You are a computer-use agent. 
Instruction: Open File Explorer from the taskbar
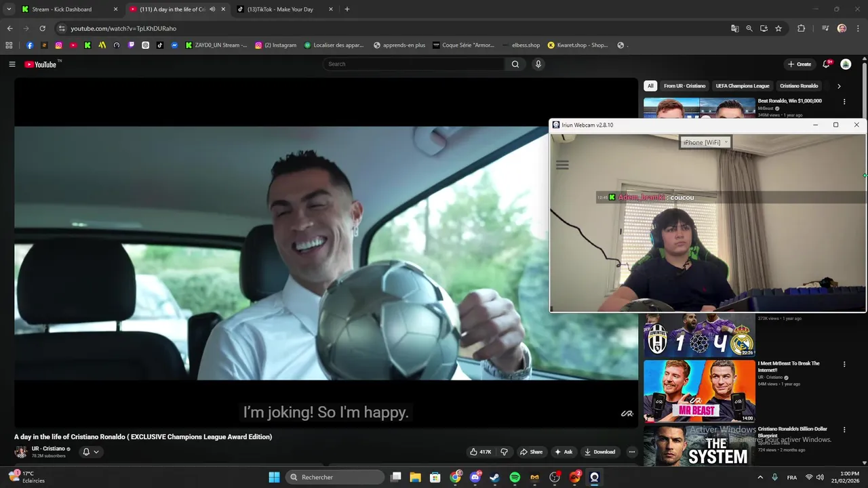pos(416,477)
